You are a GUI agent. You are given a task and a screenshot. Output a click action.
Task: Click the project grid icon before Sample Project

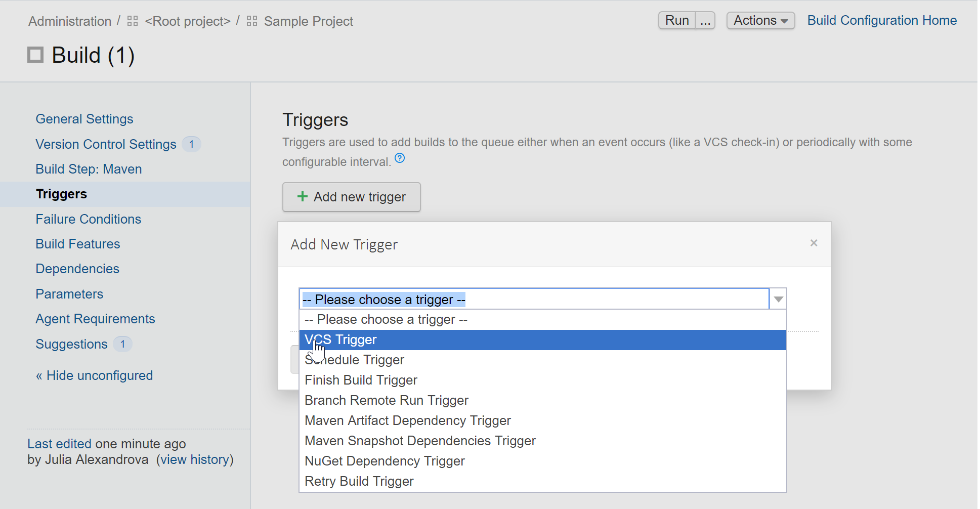(251, 21)
